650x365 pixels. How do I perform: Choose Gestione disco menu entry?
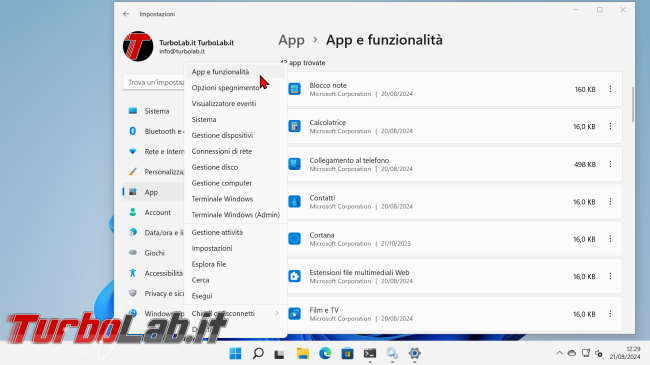click(x=235, y=167)
